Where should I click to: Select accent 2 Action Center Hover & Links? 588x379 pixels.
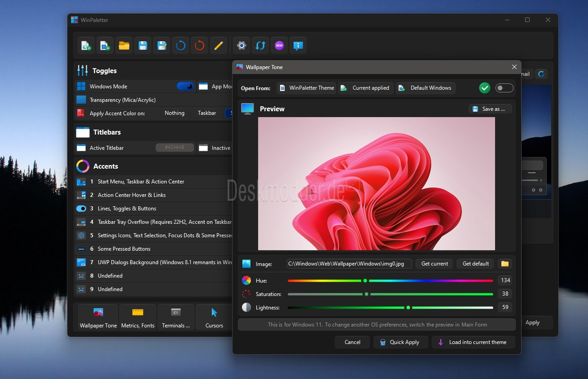coord(154,195)
